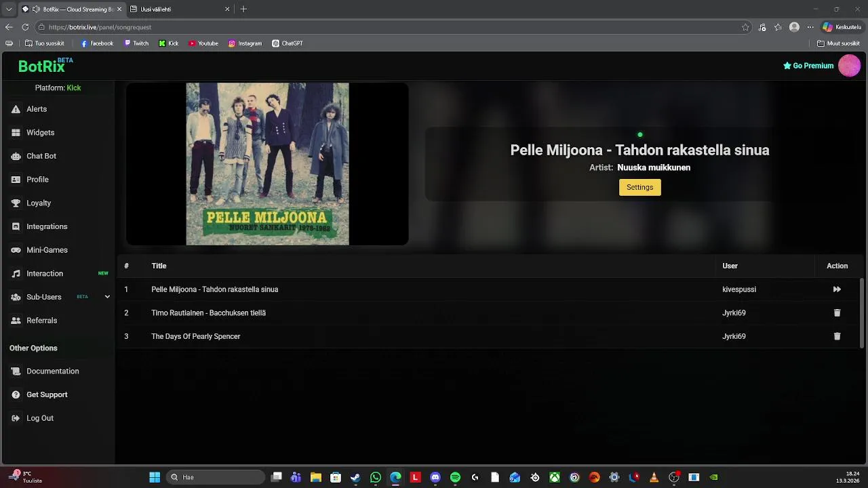Open Steam from the taskbar
This screenshot has height=488, width=868.
tap(355, 477)
